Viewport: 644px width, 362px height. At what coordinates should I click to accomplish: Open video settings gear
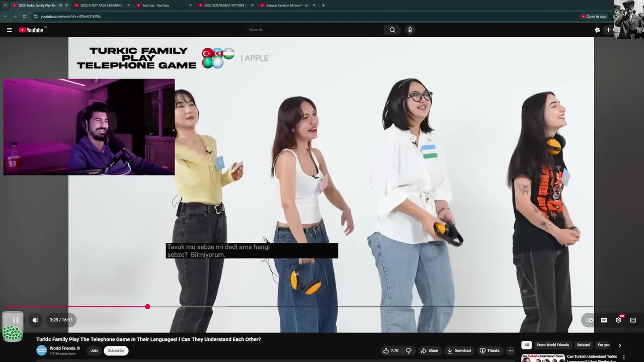pyautogui.click(x=618, y=320)
